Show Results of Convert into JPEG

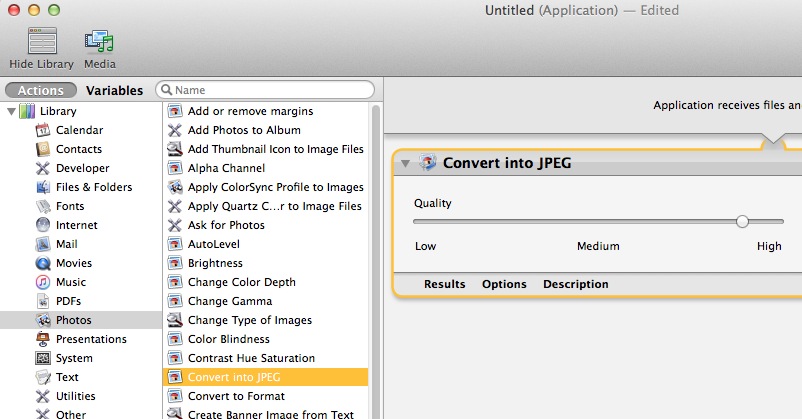pos(444,284)
